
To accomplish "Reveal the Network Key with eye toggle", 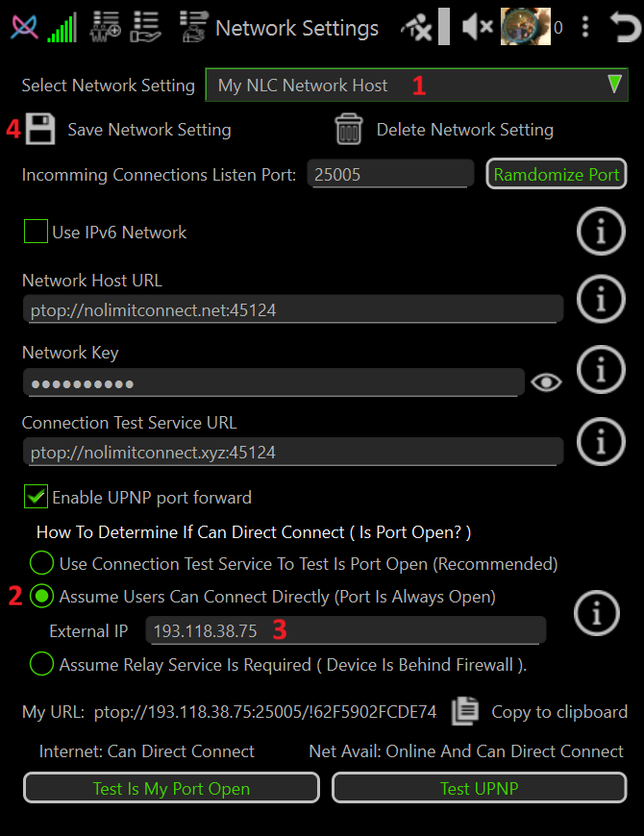I will click(546, 381).
